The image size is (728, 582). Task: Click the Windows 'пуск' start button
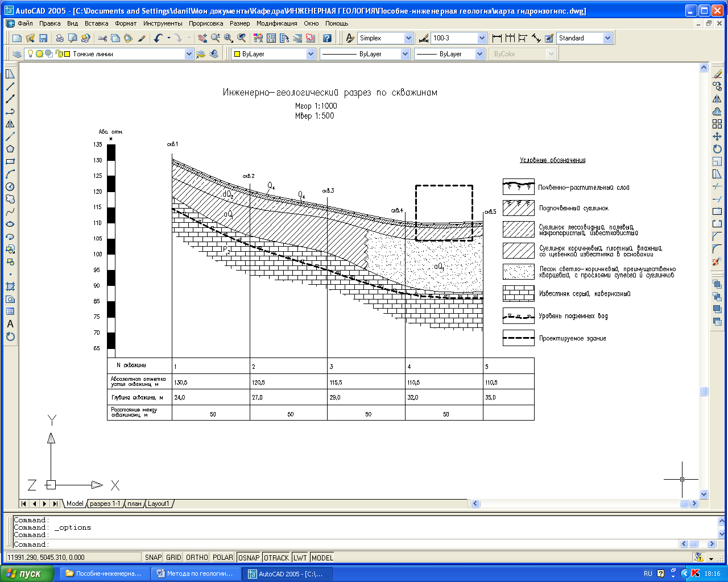(x=27, y=573)
